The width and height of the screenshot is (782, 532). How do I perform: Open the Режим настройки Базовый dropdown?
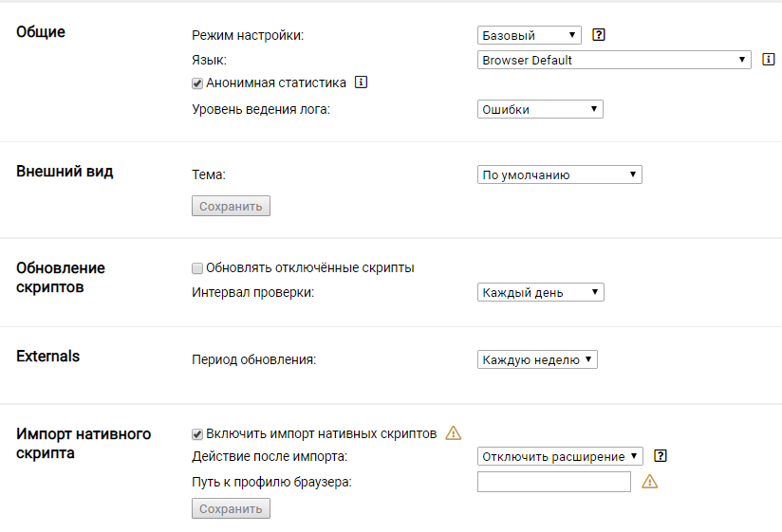coord(530,35)
